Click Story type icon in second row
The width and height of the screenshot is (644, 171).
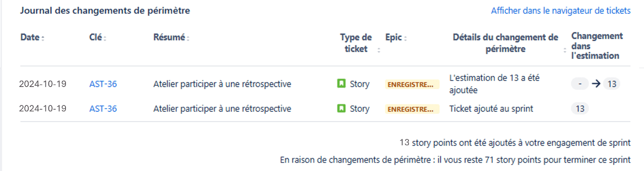(341, 109)
